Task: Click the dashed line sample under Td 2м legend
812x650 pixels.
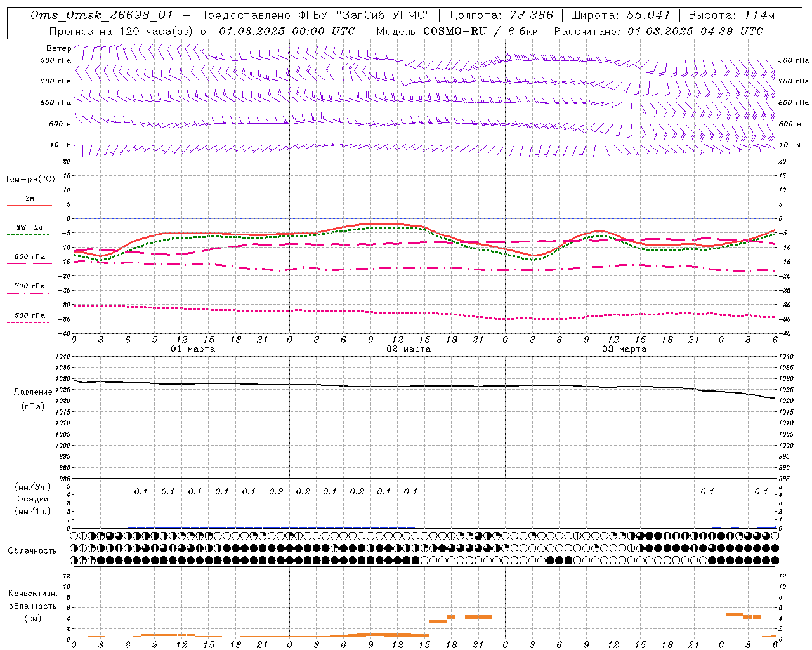Action: (x=29, y=234)
